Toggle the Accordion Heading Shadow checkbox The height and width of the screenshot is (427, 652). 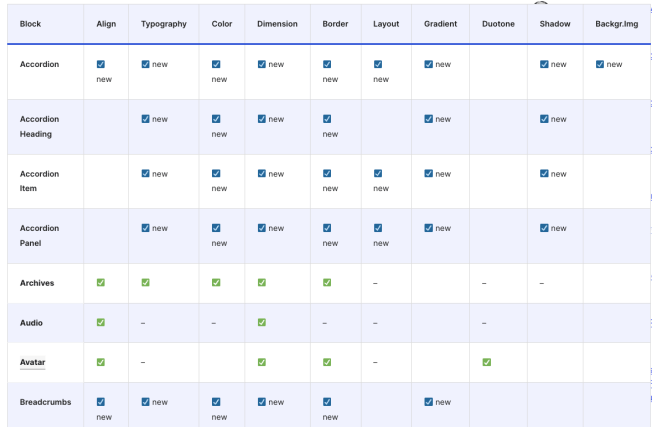(544, 119)
